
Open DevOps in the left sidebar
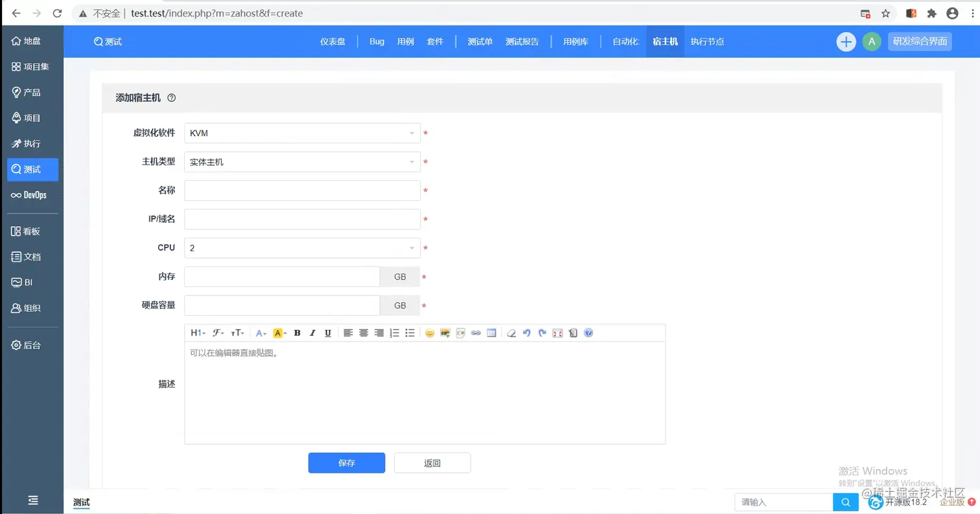coord(32,195)
